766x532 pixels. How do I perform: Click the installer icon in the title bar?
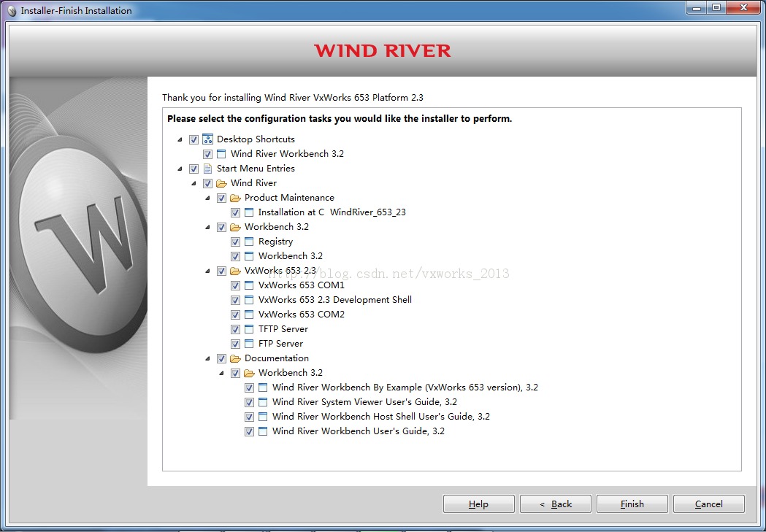[12, 11]
